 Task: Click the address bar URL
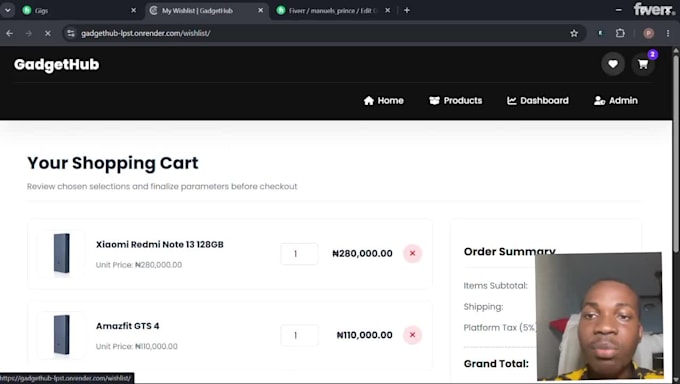click(x=146, y=33)
